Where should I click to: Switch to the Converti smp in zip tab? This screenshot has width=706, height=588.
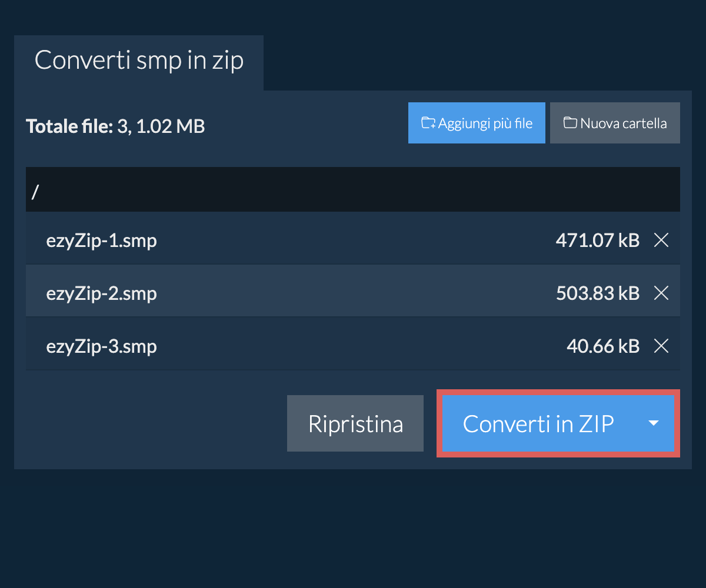tap(139, 61)
